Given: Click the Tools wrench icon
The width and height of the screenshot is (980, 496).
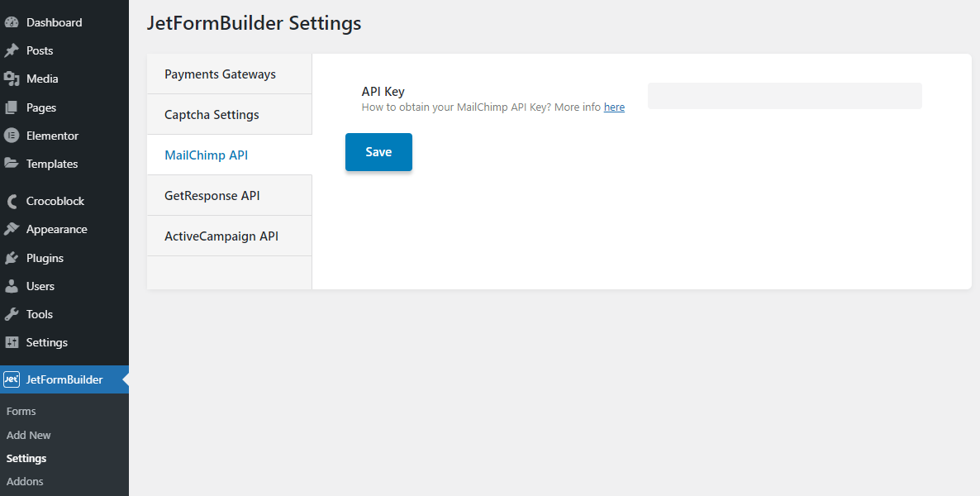Looking at the screenshot, I should pos(12,314).
